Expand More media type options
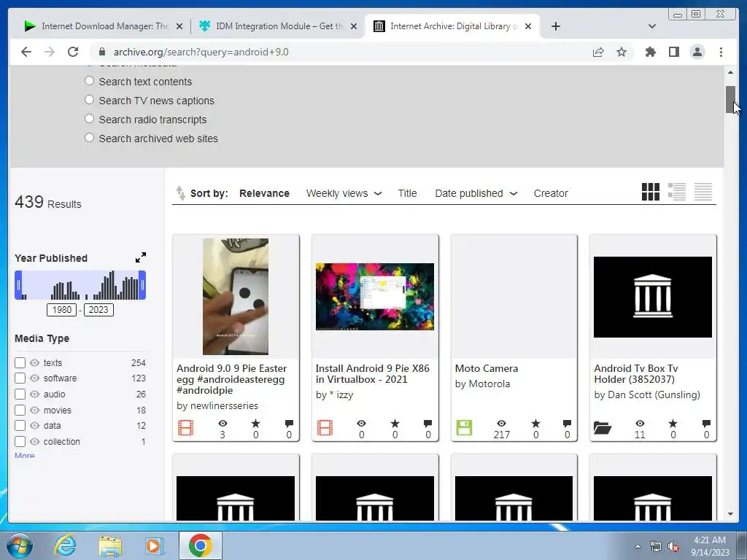Screen dimensions: 747x560 click(24, 456)
